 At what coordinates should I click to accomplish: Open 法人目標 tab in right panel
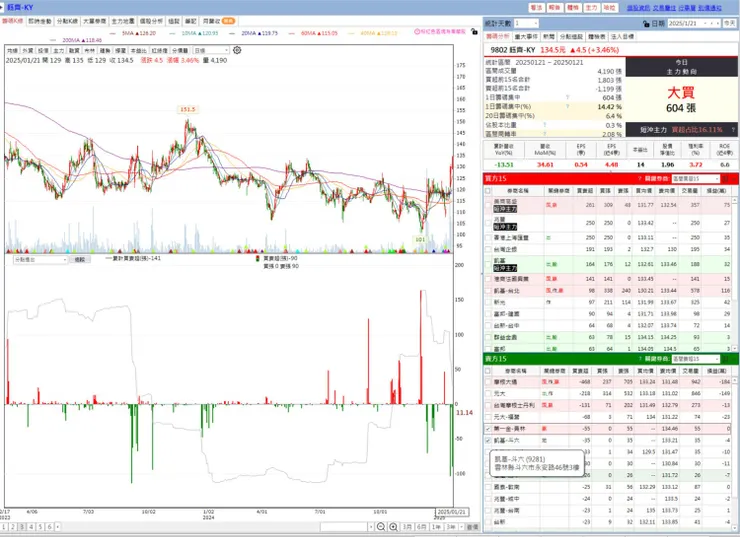[x=622, y=36]
